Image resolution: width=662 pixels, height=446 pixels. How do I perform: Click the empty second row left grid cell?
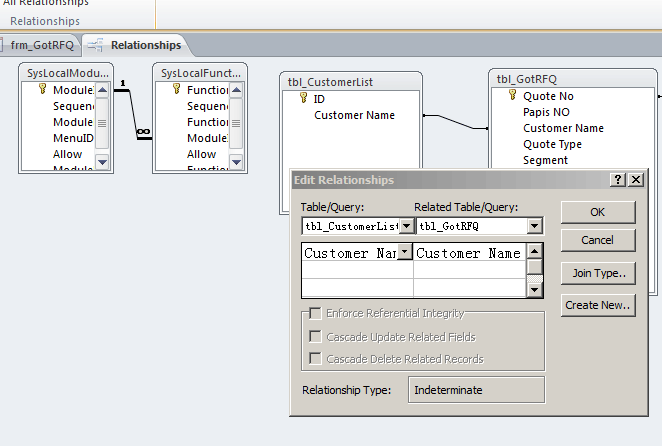click(357, 270)
